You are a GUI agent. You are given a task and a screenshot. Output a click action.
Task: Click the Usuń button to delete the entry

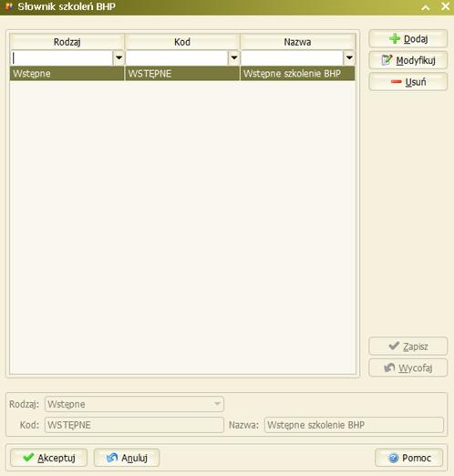(x=408, y=82)
